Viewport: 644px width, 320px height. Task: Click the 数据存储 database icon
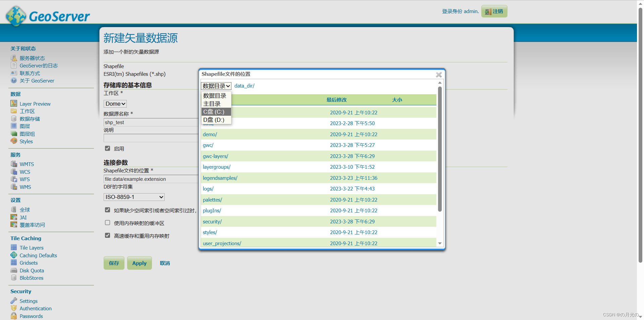click(14, 119)
